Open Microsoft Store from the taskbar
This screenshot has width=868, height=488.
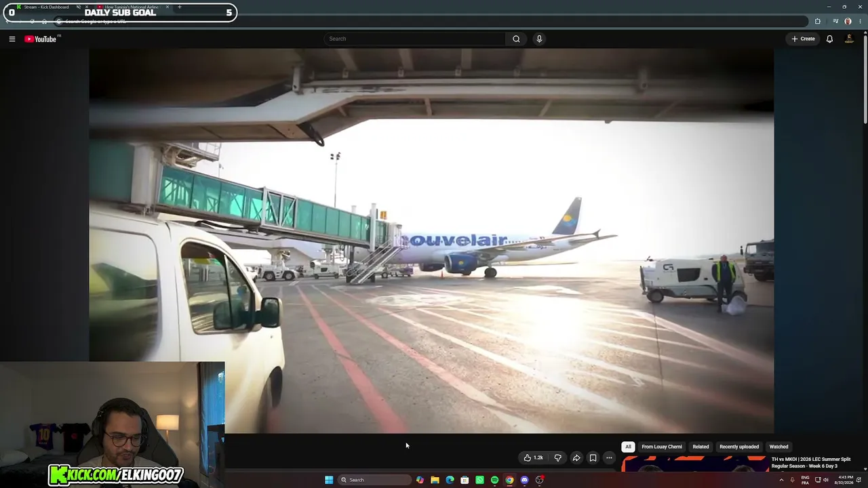pyautogui.click(x=465, y=480)
